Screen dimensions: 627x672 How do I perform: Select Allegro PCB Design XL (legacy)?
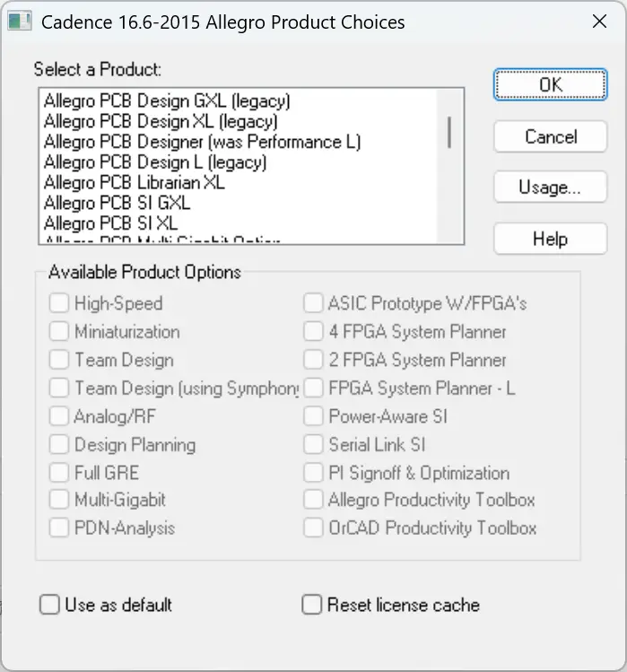(x=161, y=121)
